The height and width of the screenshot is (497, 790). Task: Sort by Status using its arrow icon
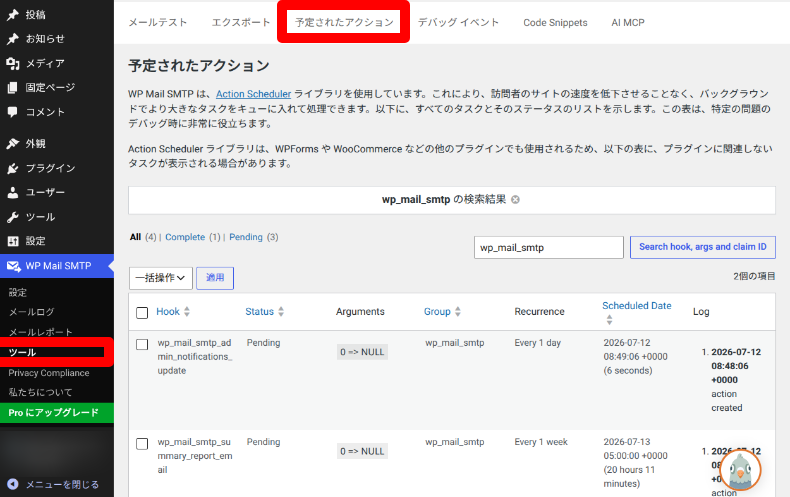click(281, 312)
